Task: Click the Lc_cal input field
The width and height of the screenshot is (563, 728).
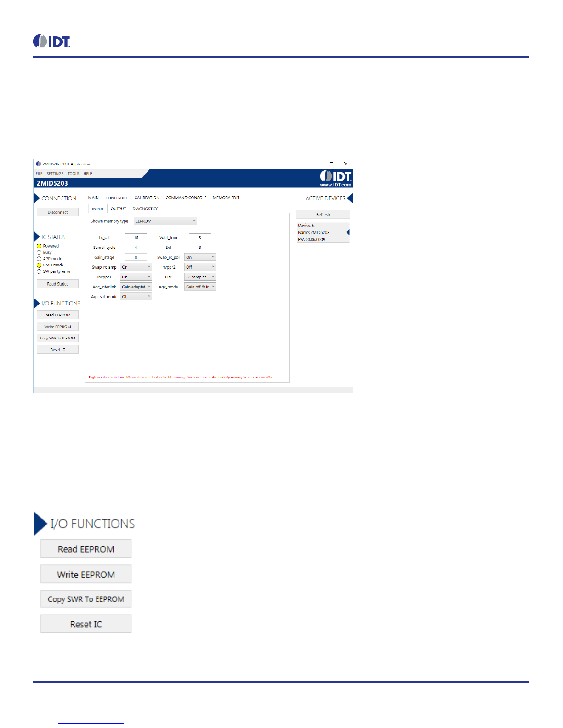Action: [136, 237]
